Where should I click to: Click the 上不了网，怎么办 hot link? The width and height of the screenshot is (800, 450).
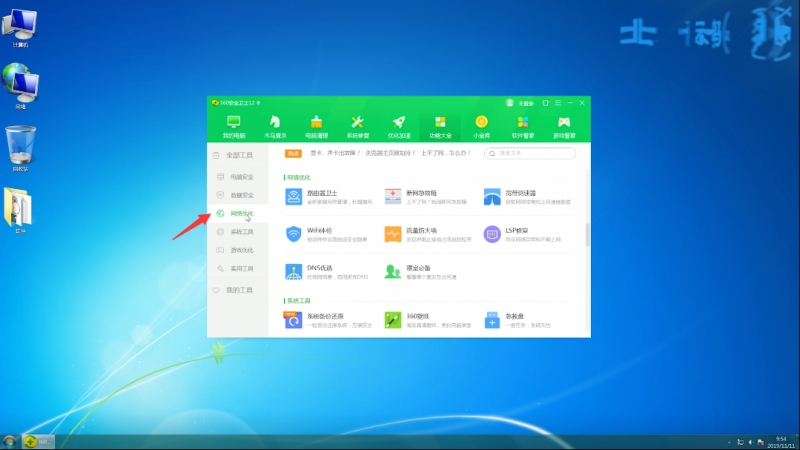tap(445, 153)
